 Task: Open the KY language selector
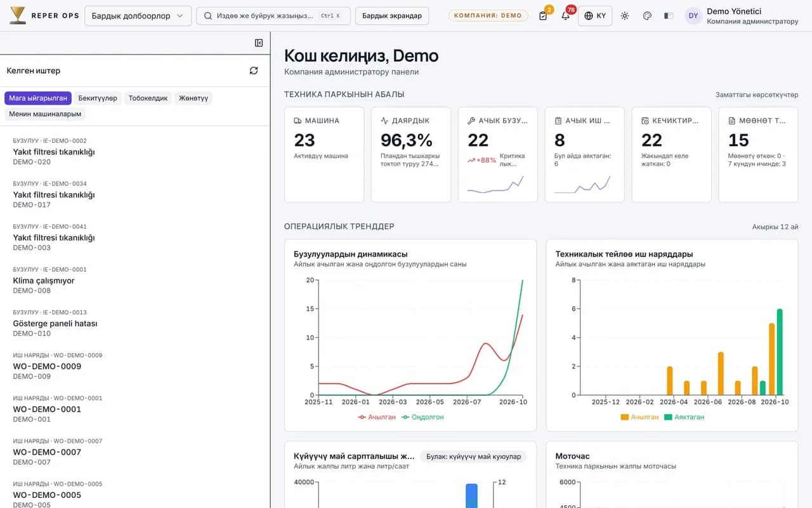(x=595, y=16)
